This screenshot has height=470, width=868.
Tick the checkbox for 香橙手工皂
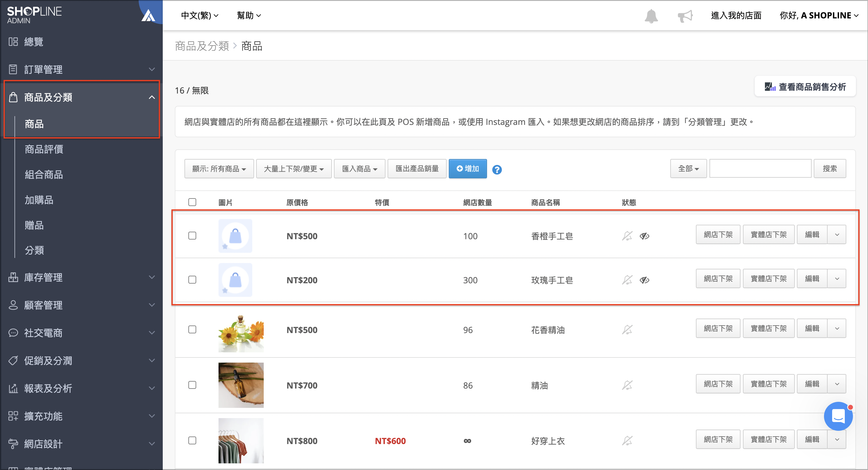click(192, 235)
